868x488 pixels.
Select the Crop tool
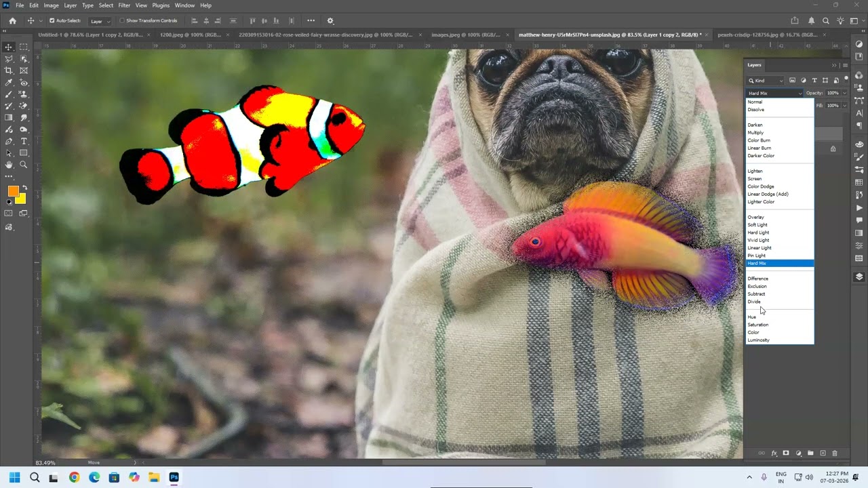pyautogui.click(x=9, y=70)
